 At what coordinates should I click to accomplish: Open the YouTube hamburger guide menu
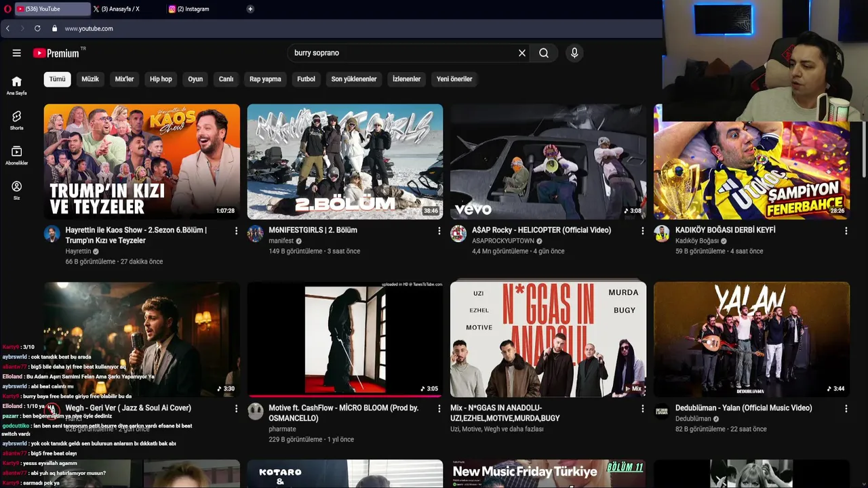[16, 53]
